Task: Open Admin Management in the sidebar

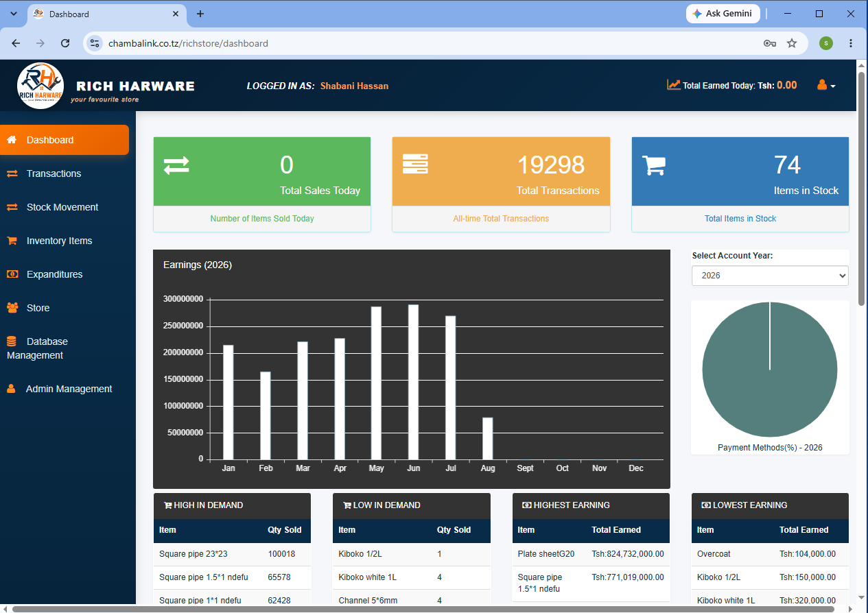Action: click(64, 389)
